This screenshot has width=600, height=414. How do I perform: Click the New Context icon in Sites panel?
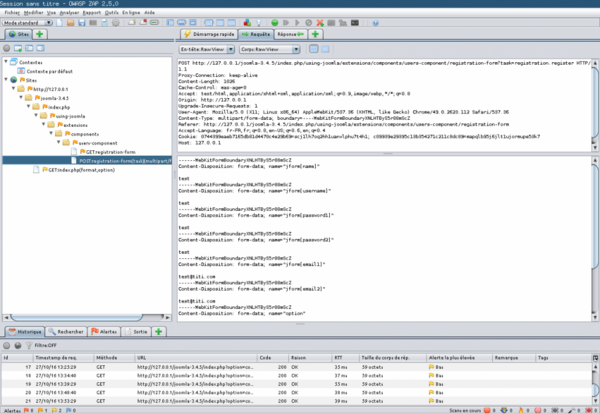point(18,48)
